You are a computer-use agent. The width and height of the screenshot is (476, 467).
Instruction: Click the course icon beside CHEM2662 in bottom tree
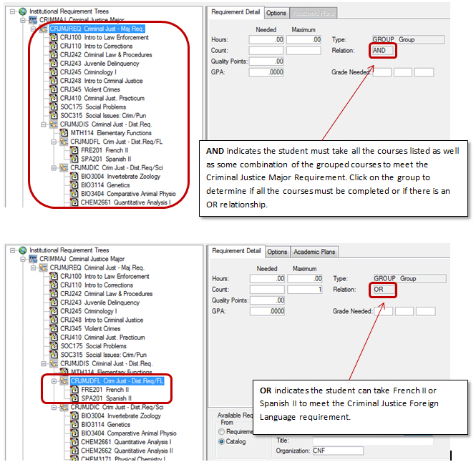[74, 451]
